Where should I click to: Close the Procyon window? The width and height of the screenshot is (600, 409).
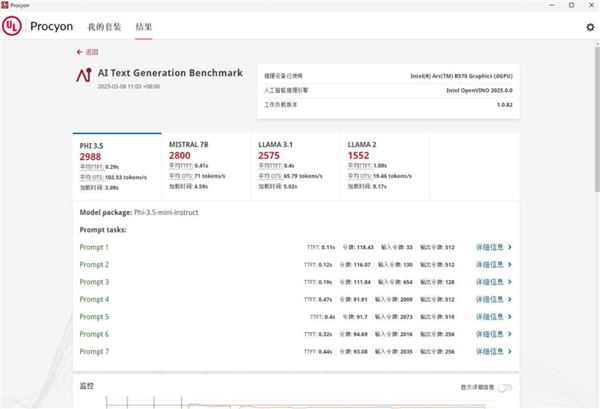point(587,5)
